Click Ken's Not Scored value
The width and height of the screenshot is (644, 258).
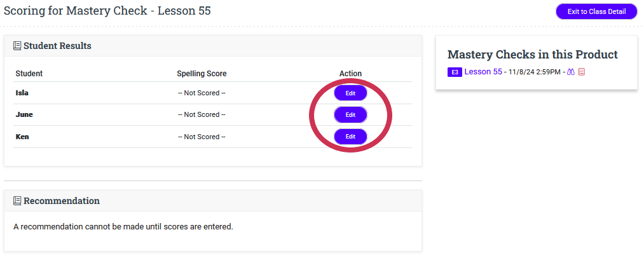[202, 137]
